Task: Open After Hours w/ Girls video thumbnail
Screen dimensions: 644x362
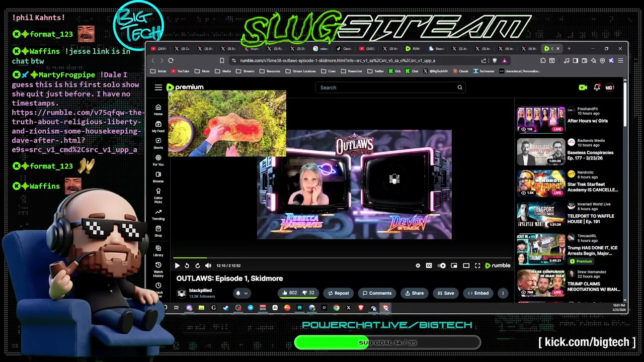Action: (541, 120)
